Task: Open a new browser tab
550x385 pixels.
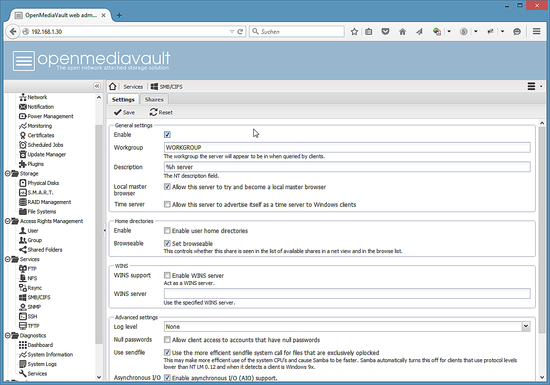Action: pos(119,15)
